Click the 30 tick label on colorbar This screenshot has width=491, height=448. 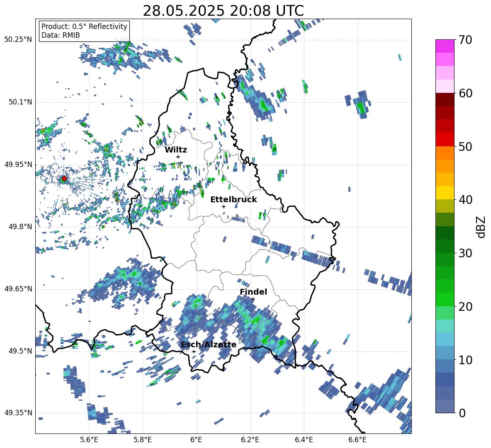click(465, 253)
